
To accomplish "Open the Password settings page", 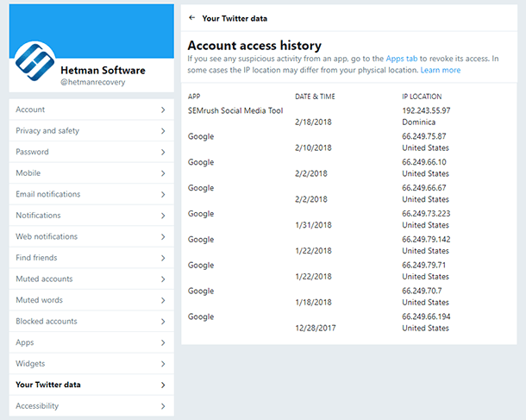I will [91, 152].
